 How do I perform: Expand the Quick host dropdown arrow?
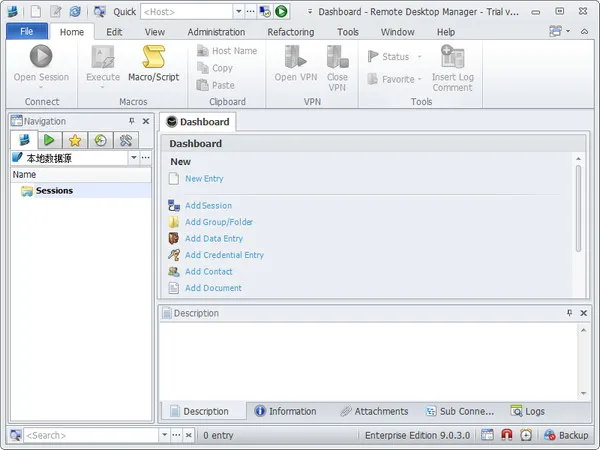coord(238,11)
